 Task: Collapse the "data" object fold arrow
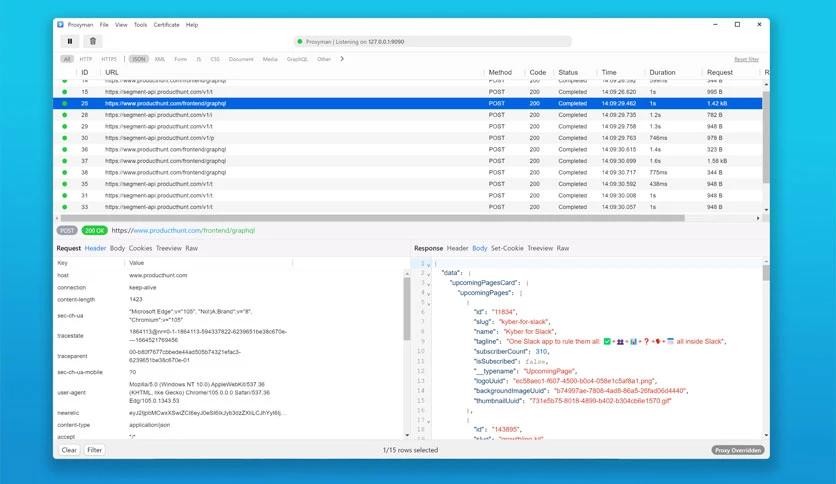(x=429, y=274)
